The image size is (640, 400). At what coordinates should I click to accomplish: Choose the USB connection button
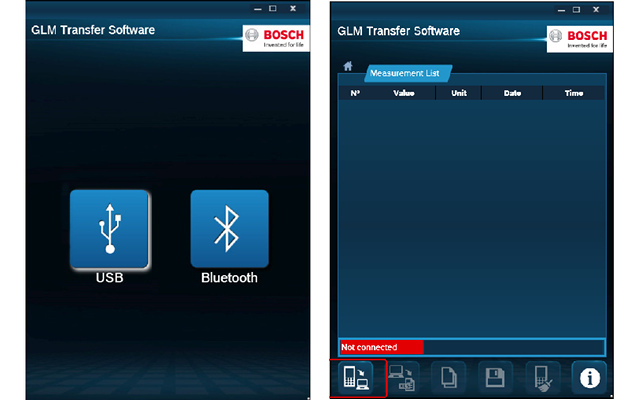tap(109, 229)
